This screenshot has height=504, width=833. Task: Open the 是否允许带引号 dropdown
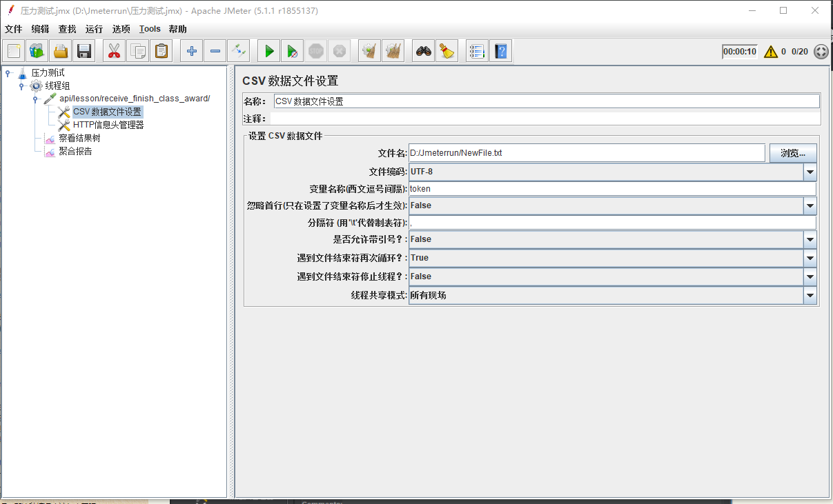pyautogui.click(x=810, y=239)
